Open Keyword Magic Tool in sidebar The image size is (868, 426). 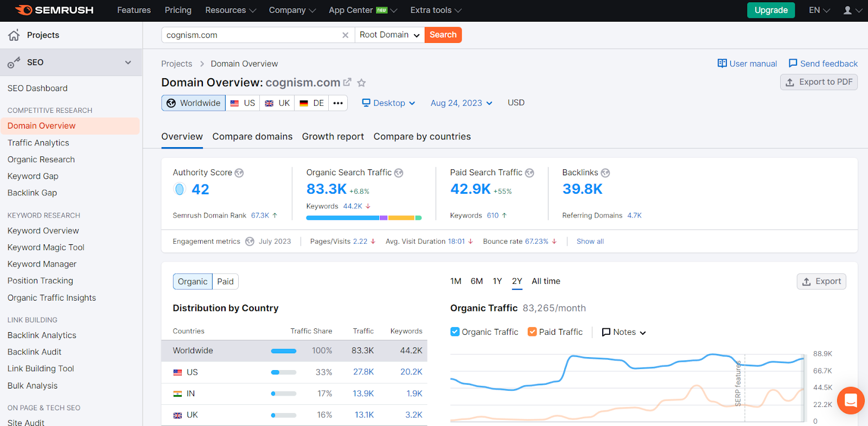pos(46,247)
